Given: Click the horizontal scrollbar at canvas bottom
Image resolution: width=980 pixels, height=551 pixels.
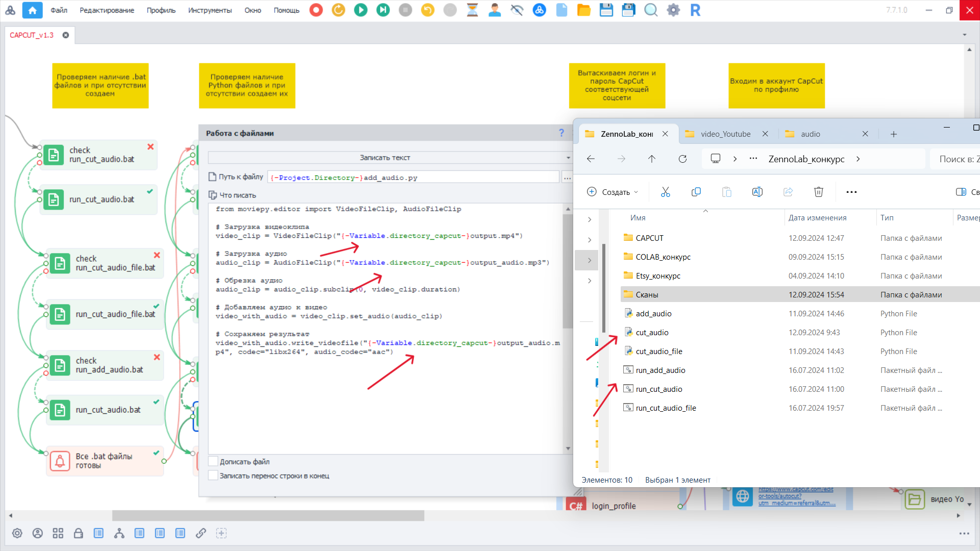Looking at the screenshot, I should (268, 516).
